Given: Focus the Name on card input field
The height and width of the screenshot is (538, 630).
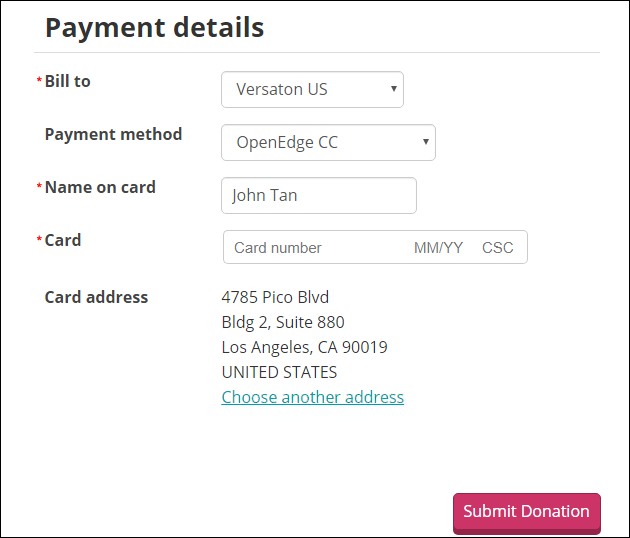Looking at the screenshot, I should point(319,196).
